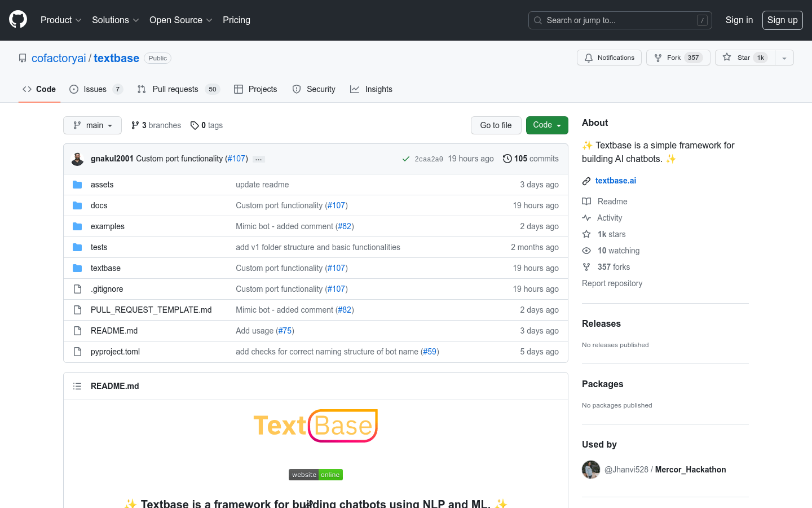Open the Releases heading link
The height and width of the screenshot is (508, 812).
(x=601, y=323)
